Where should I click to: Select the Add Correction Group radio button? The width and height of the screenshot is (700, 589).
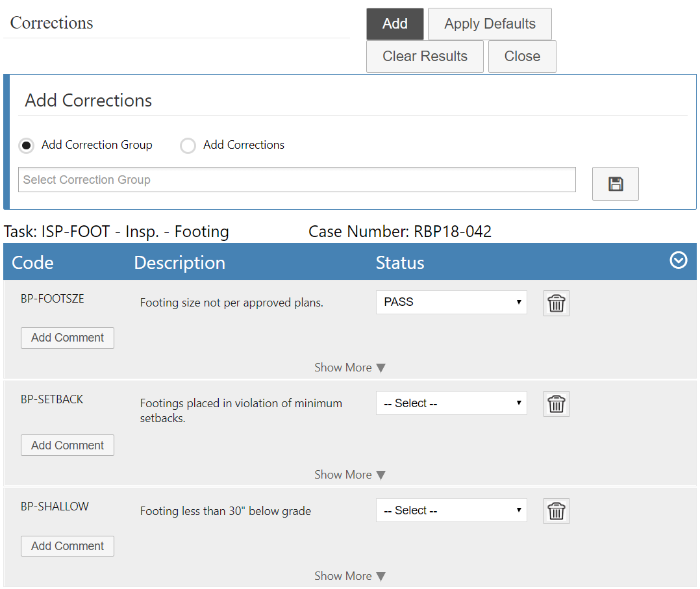point(27,145)
